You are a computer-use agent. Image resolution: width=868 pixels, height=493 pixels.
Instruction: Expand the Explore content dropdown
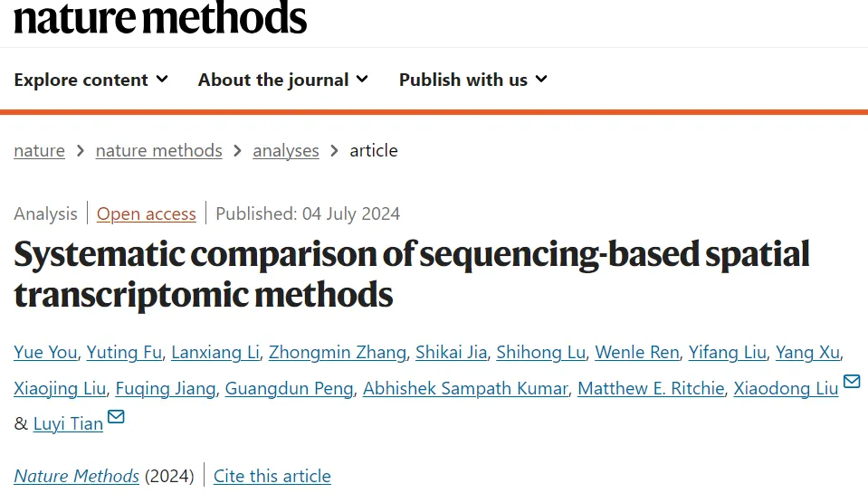point(91,80)
